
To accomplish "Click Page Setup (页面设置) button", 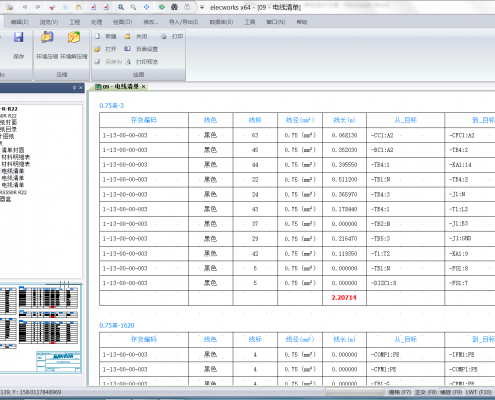I will [143, 49].
